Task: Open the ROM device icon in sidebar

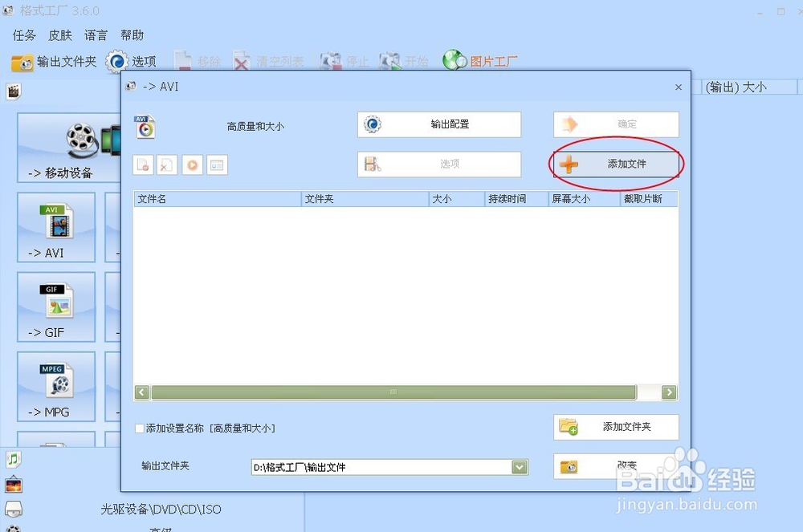Action: tap(12, 507)
